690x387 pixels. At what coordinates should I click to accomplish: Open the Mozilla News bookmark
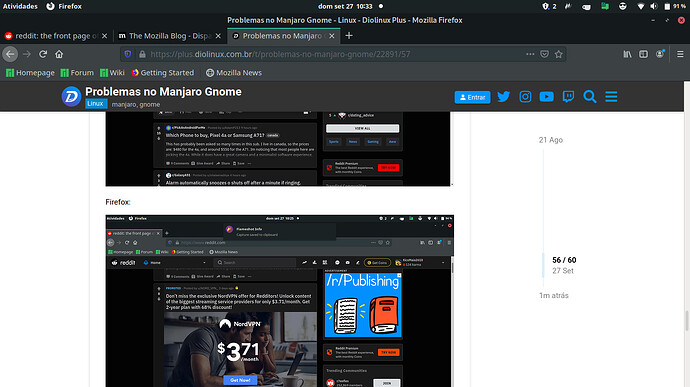pos(234,73)
